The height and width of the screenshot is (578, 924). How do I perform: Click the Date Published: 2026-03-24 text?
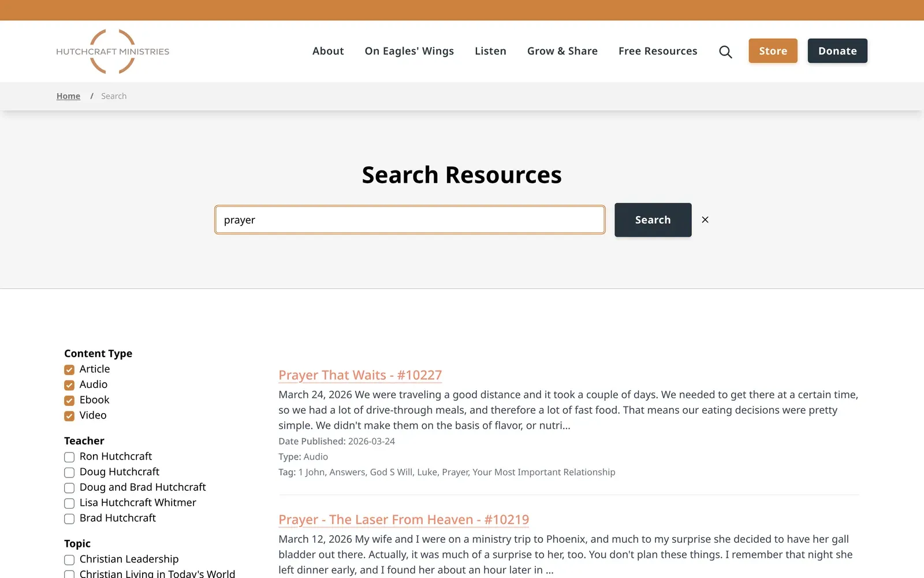tap(337, 441)
